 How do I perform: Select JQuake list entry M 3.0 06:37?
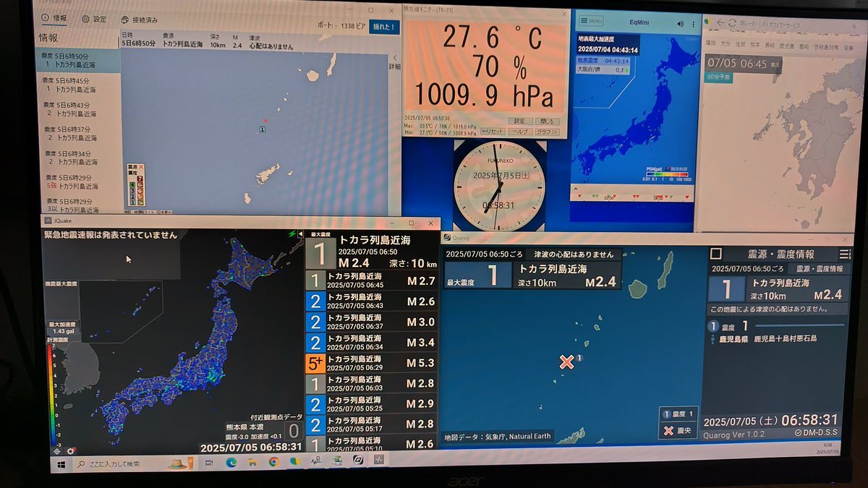(372, 322)
